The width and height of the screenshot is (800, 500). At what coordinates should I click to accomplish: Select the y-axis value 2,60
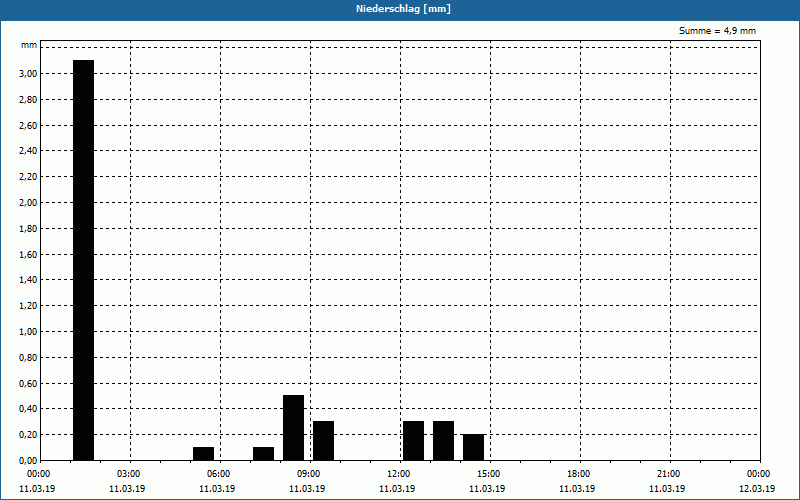coord(28,126)
